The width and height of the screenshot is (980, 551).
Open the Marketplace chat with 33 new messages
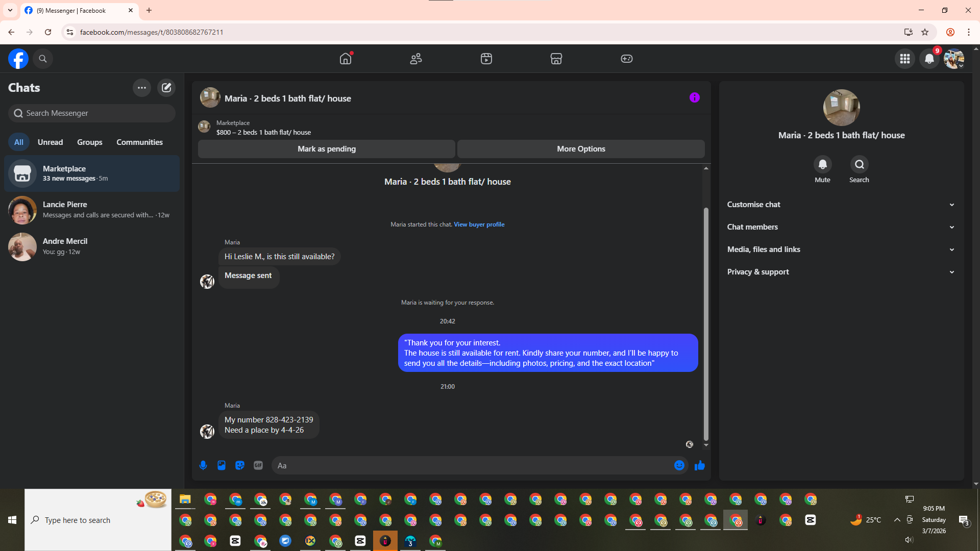coord(92,173)
